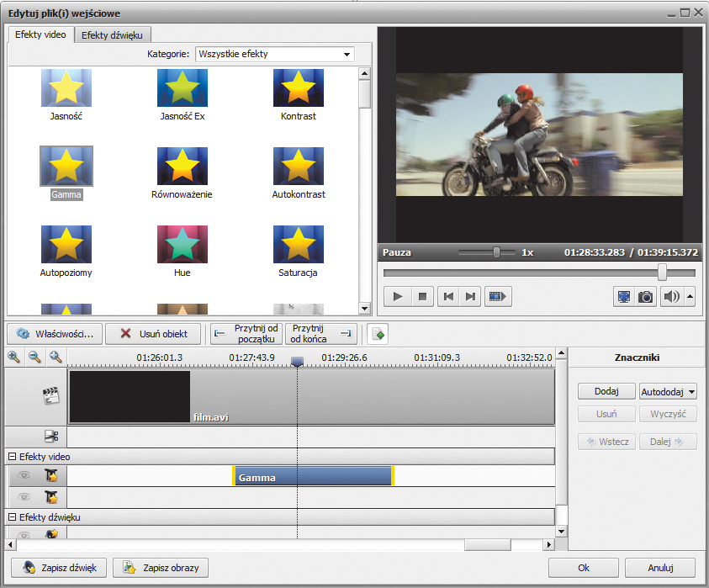Select the Hue effect icon
The height and width of the screenshot is (588, 709).
click(182, 245)
